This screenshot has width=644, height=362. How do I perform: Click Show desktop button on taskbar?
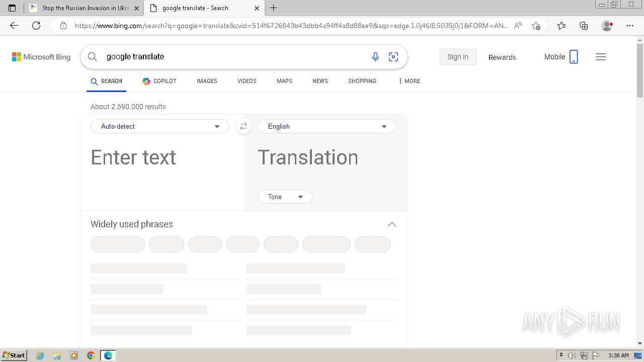(x=638, y=355)
